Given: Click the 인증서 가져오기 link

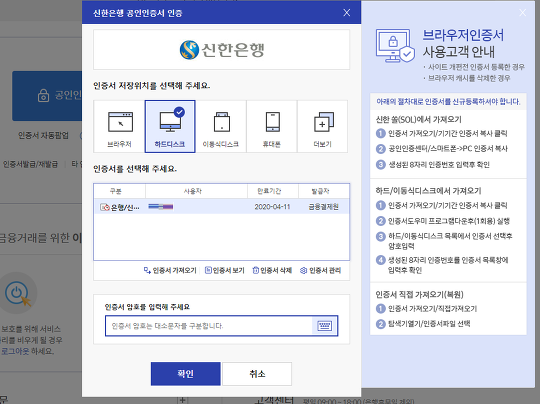Looking at the screenshot, I should 170,270.
